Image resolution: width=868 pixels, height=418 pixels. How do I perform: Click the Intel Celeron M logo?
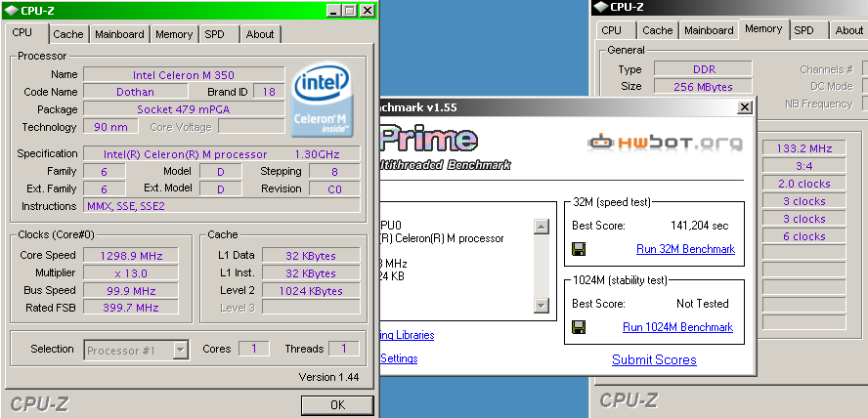point(323,100)
